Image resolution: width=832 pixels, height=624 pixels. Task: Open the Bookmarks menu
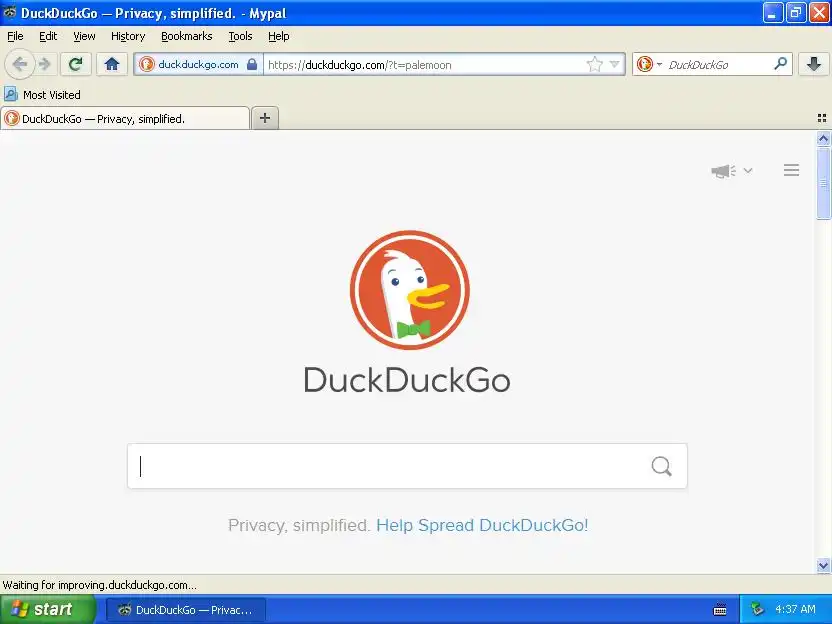tap(186, 36)
